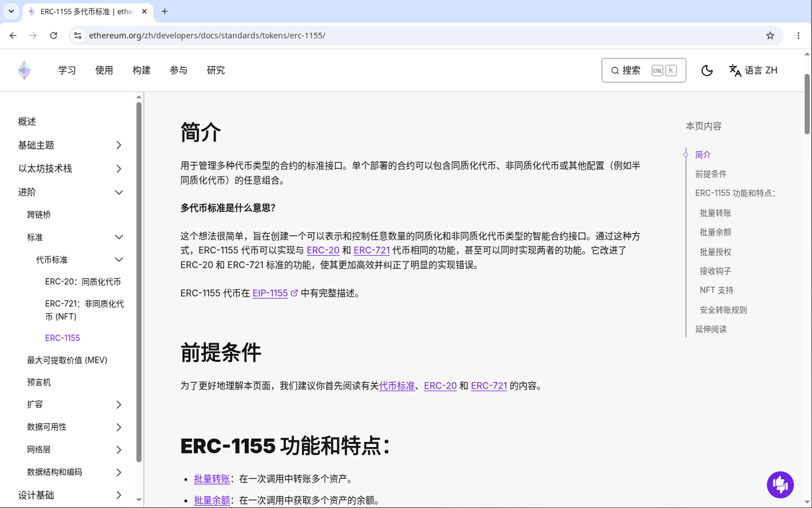Image resolution: width=812 pixels, height=508 pixels.
Task: Open the site information icon in address bar
Action: pyautogui.click(x=77, y=36)
